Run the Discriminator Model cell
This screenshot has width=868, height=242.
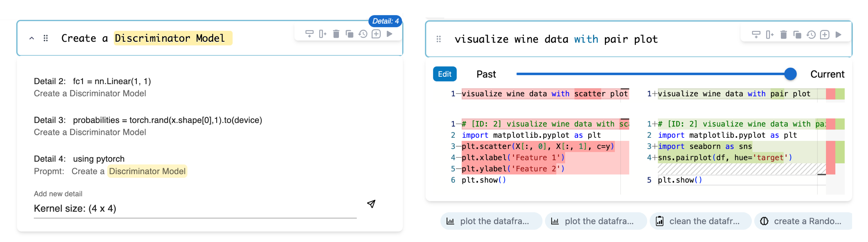click(389, 34)
